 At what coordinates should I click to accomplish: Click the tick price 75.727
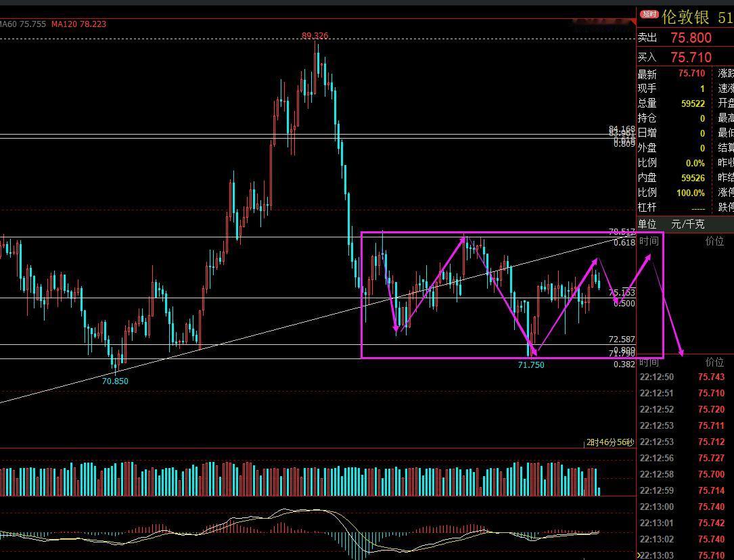[711, 458]
